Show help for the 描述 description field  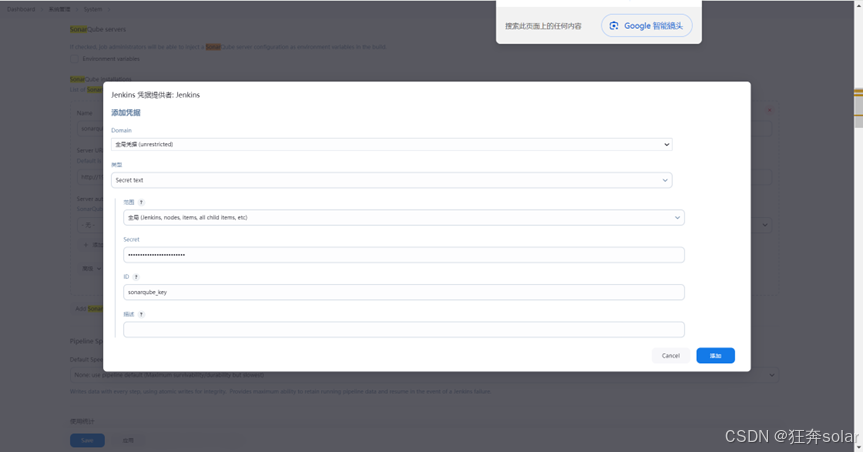click(141, 314)
